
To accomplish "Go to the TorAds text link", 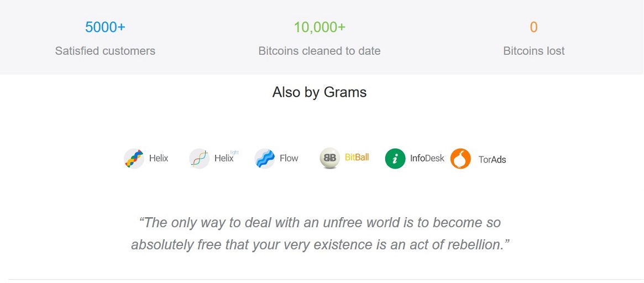I will (x=492, y=160).
